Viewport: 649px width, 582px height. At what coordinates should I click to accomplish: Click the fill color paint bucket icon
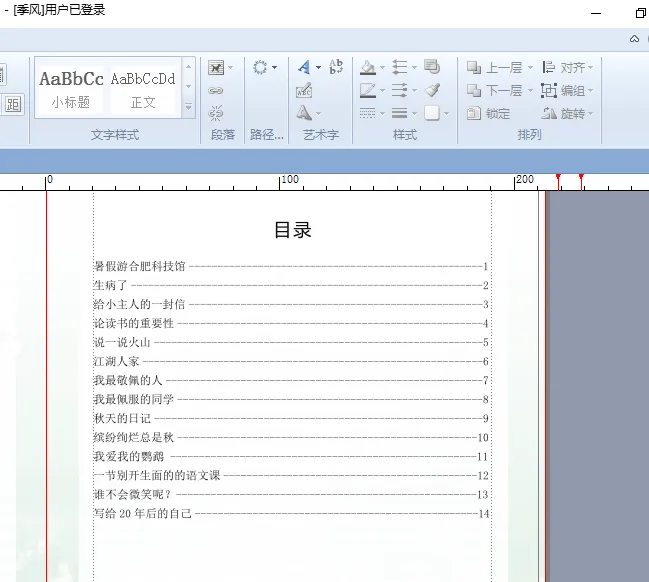coord(368,68)
